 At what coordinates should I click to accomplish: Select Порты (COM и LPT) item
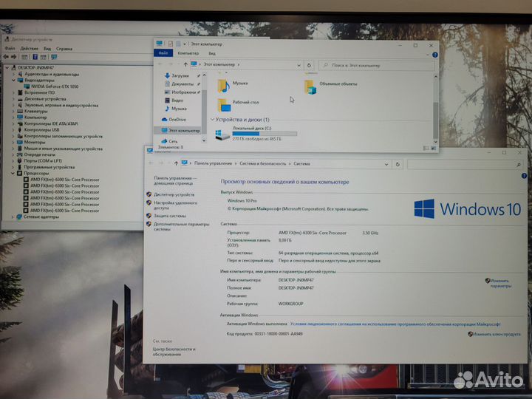click(43, 160)
